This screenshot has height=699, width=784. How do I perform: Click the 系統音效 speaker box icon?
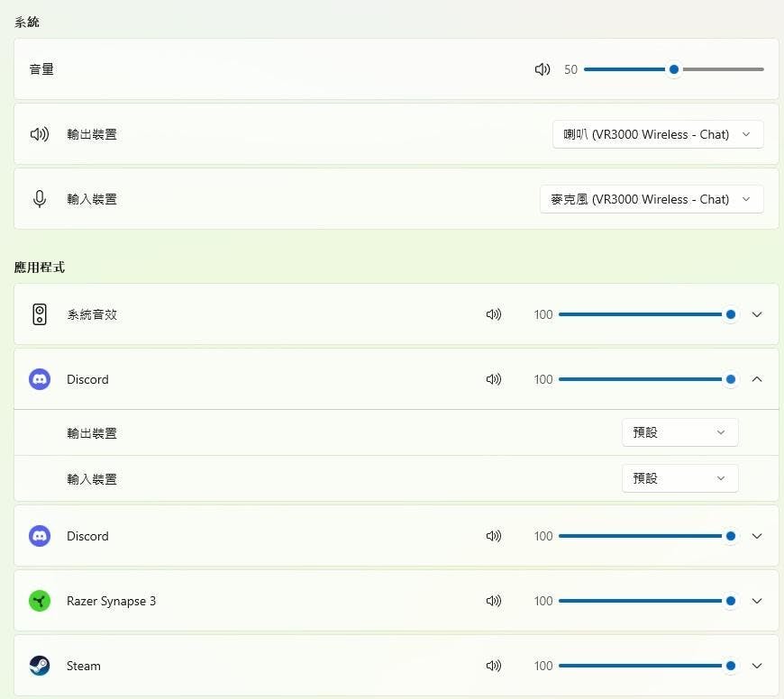tap(40, 314)
